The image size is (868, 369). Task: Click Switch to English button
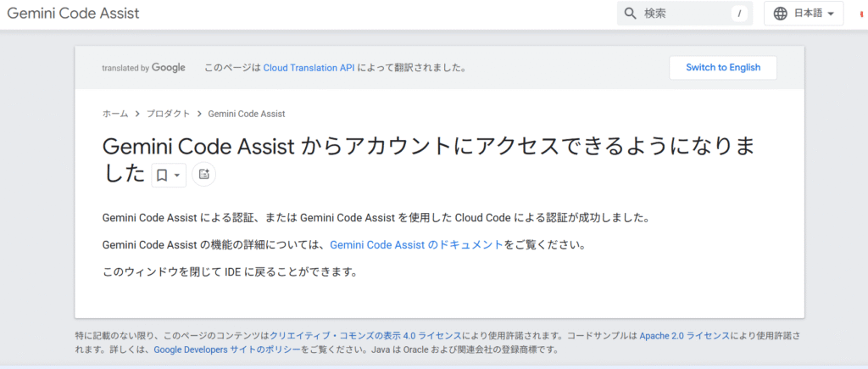[723, 68]
